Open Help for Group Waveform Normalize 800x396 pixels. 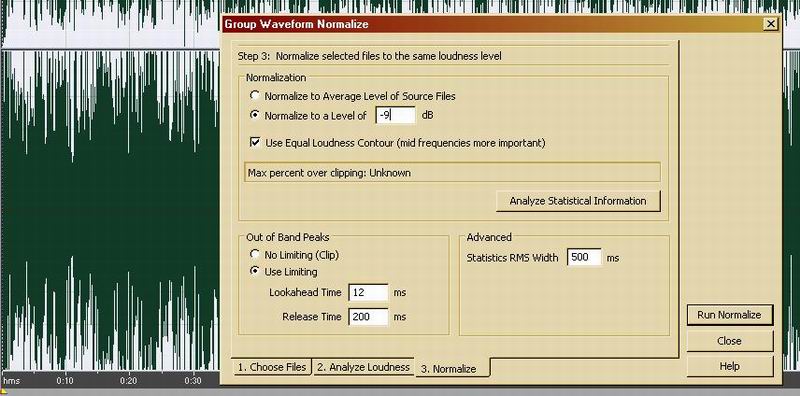[x=730, y=366]
